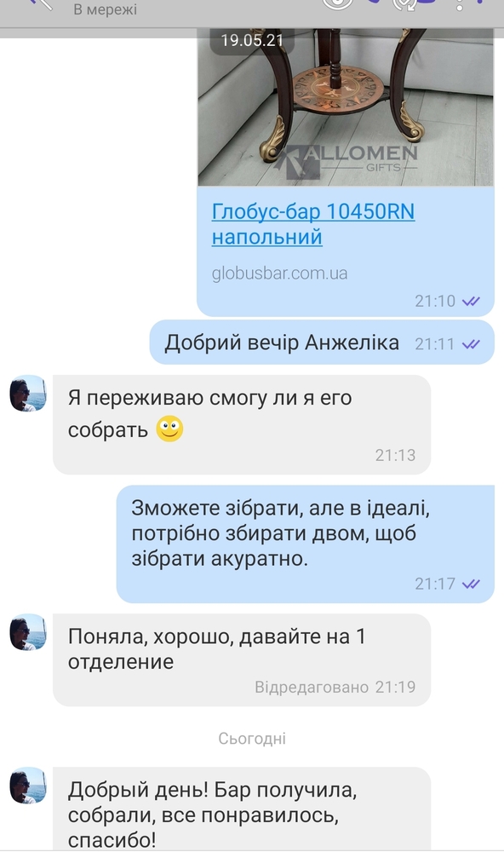Select the 'Добрый день! Бар получила' message
Image resolution: width=504 pixels, height=852 pixels.
242,808
